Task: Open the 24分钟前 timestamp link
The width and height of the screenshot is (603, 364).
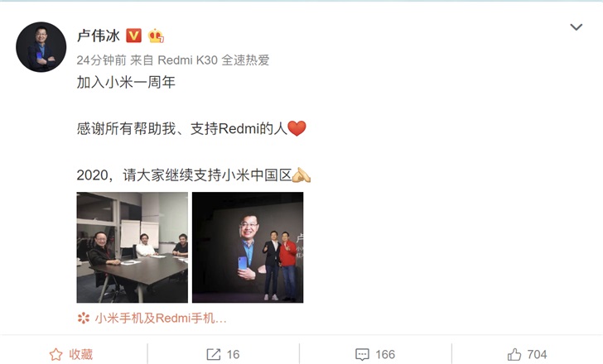Action: 101,60
